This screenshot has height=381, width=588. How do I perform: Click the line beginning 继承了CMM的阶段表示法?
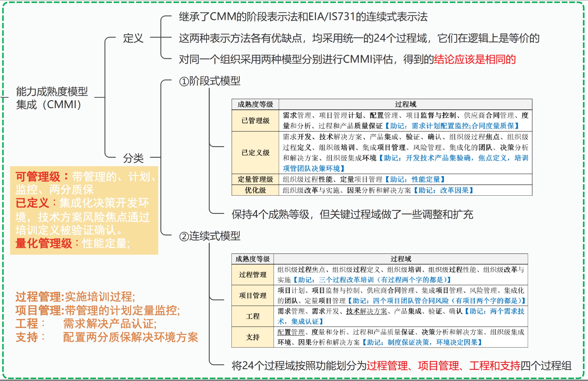point(303,17)
